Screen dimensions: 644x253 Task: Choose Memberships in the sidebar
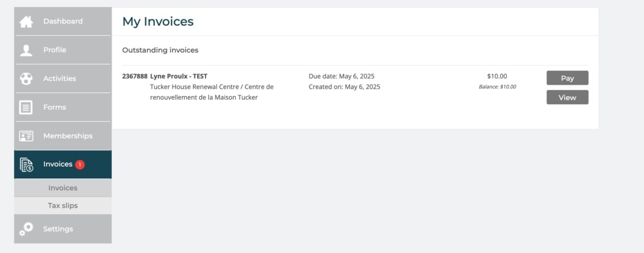coord(63,136)
